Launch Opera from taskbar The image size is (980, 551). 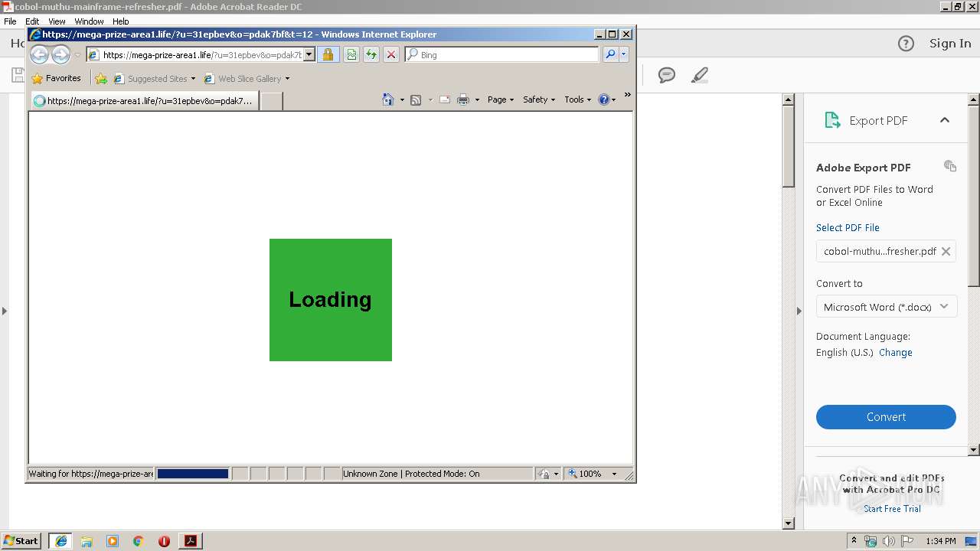164,541
